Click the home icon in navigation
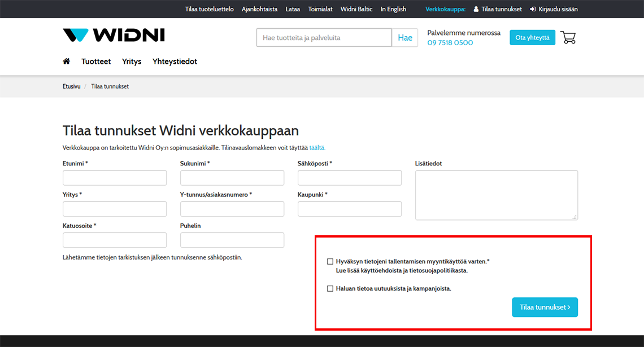Viewport: 644px width, 347px height. coord(66,62)
